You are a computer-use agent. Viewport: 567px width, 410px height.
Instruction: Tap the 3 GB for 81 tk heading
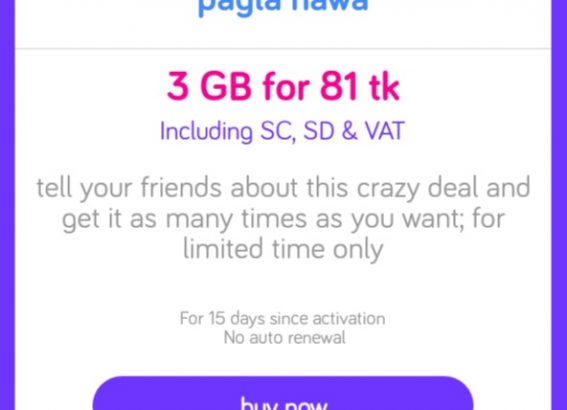tap(283, 86)
